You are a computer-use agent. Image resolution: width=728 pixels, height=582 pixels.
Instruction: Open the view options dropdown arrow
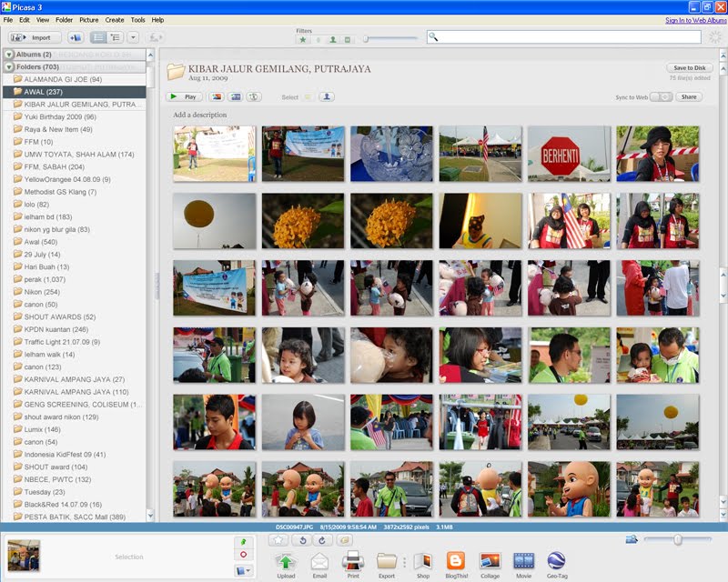pos(133,37)
